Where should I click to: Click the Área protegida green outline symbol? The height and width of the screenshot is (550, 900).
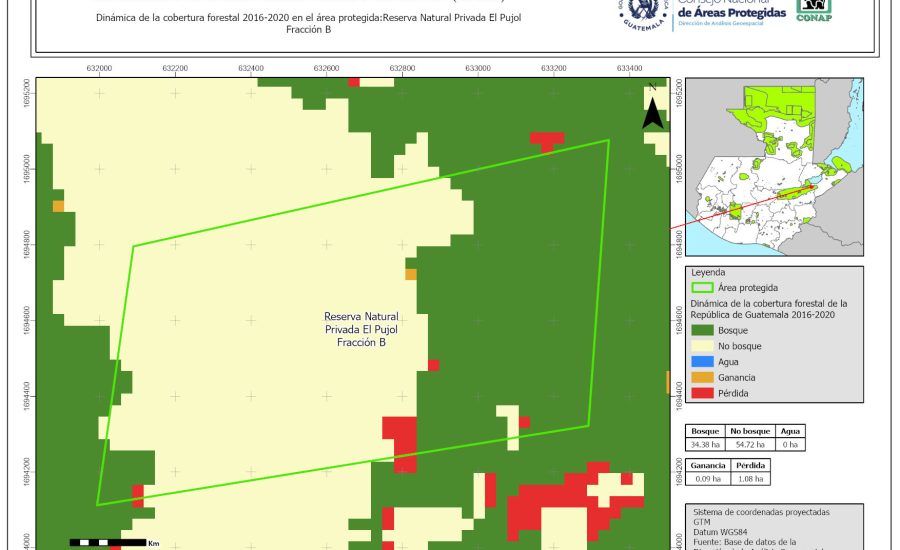(704, 287)
